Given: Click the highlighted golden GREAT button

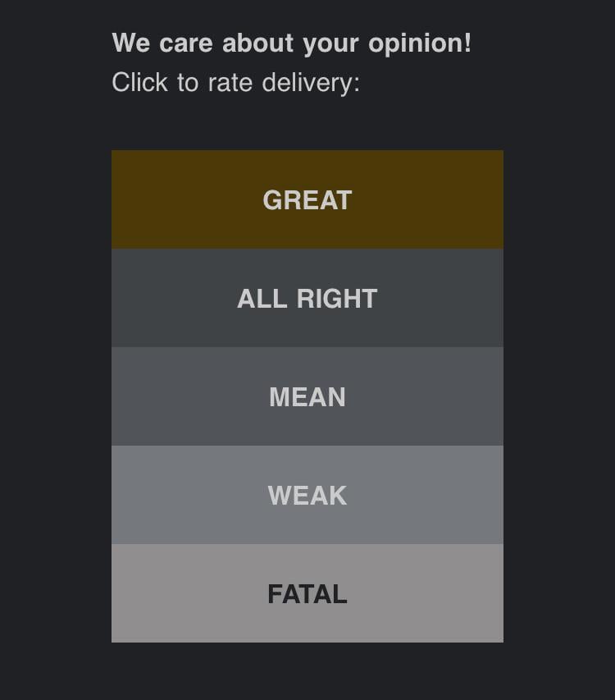Looking at the screenshot, I should (307, 199).
